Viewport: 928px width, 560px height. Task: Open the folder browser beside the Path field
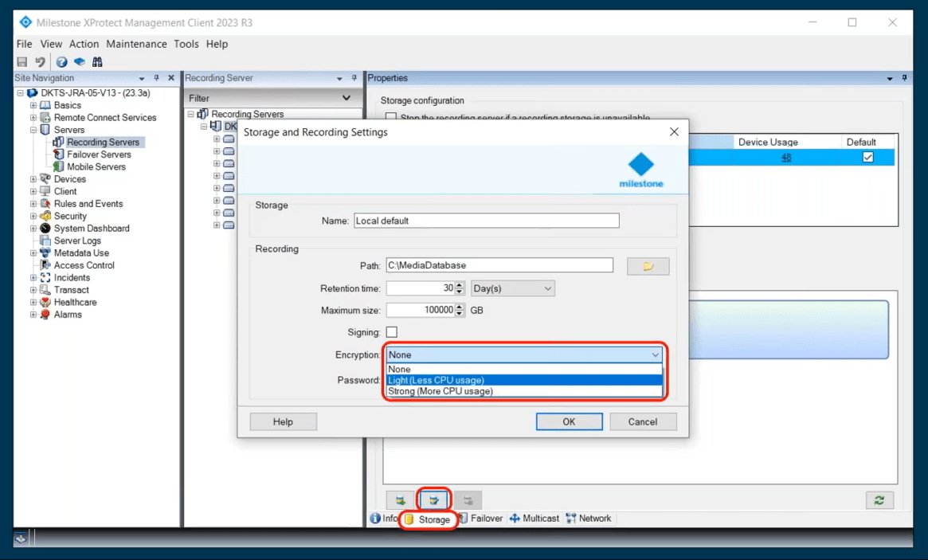[650, 264]
